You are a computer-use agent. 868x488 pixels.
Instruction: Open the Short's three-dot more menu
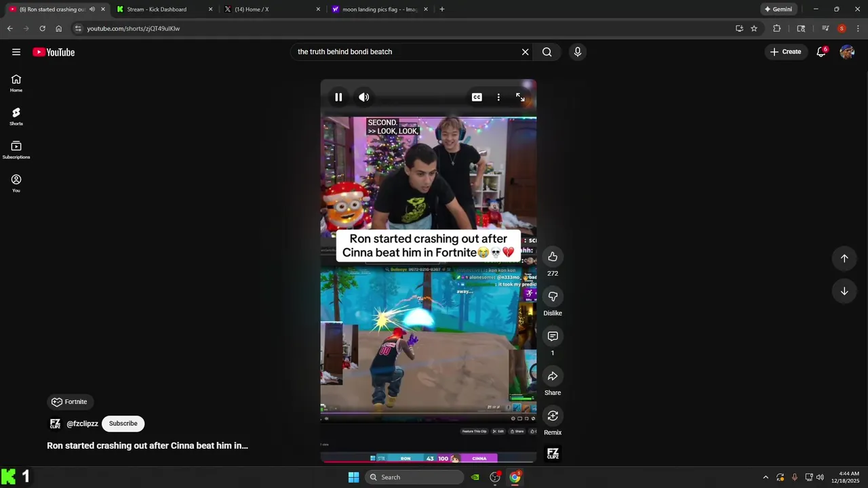(x=498, y=97)
